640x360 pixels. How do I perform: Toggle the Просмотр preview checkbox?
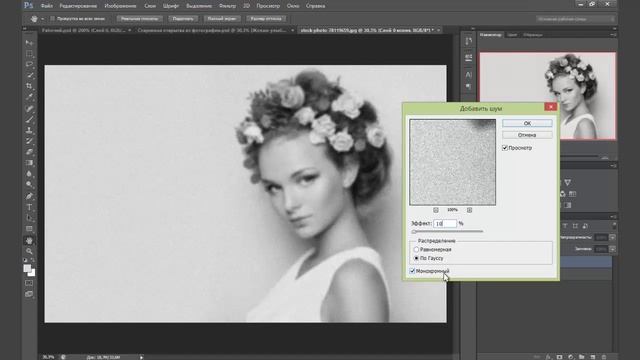click(x=505, y=148)
